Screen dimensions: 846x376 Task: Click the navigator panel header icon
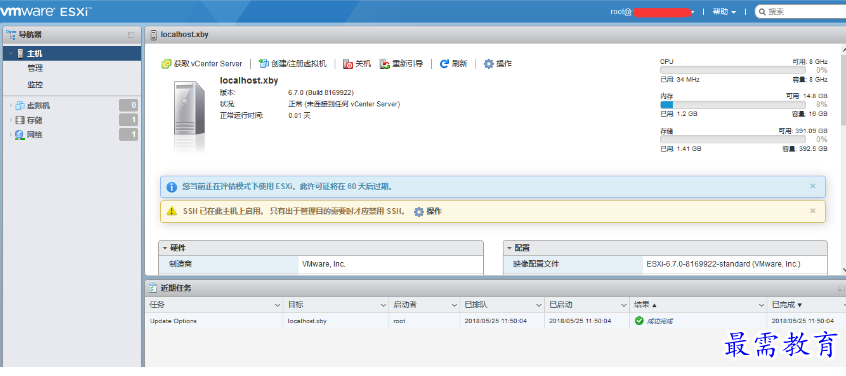[11, 35]
